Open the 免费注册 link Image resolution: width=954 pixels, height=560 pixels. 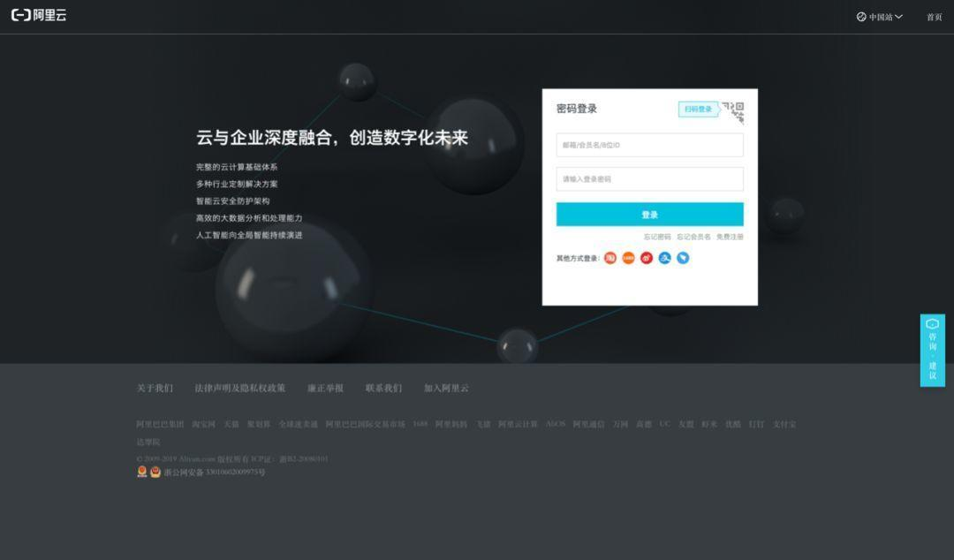(730, 237)
